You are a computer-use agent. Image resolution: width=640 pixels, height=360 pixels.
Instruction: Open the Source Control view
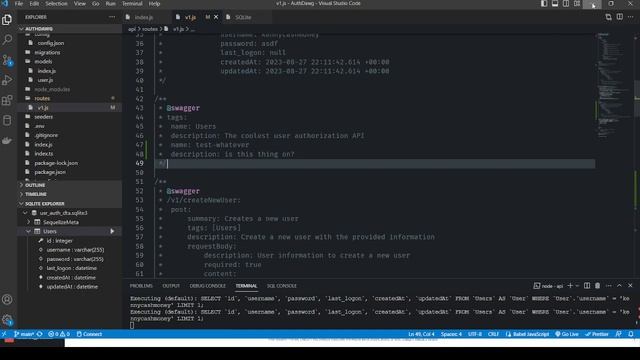[7, 60]
